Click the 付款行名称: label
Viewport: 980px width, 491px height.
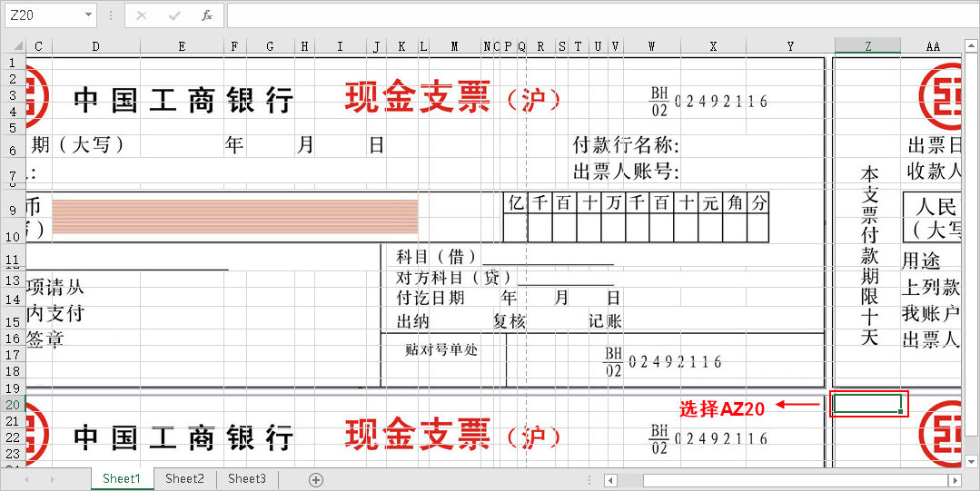[x=627, y=145]
